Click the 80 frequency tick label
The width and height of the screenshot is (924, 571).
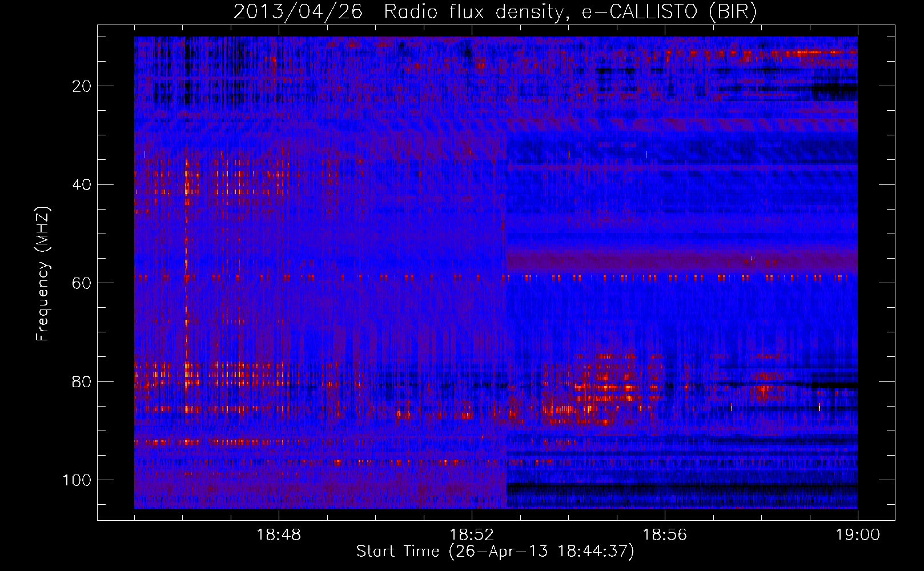click(82, 381)
